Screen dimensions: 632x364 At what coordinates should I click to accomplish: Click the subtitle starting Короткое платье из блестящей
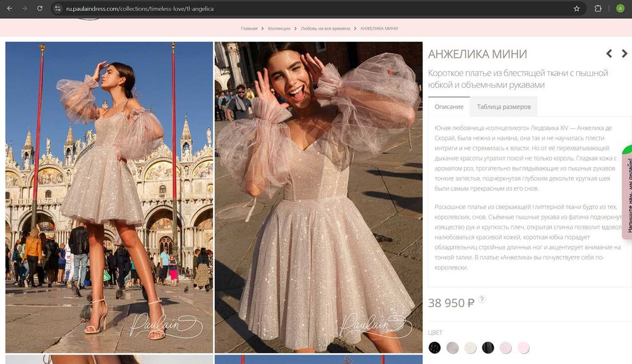pos(518,79)
